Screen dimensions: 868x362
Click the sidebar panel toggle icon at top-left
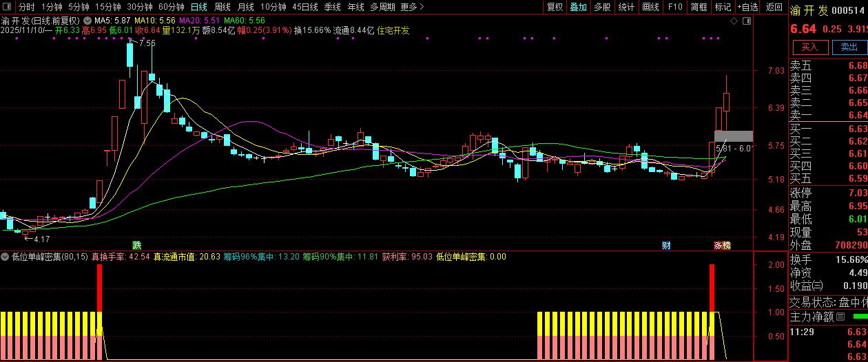click(x=7, y=7)
